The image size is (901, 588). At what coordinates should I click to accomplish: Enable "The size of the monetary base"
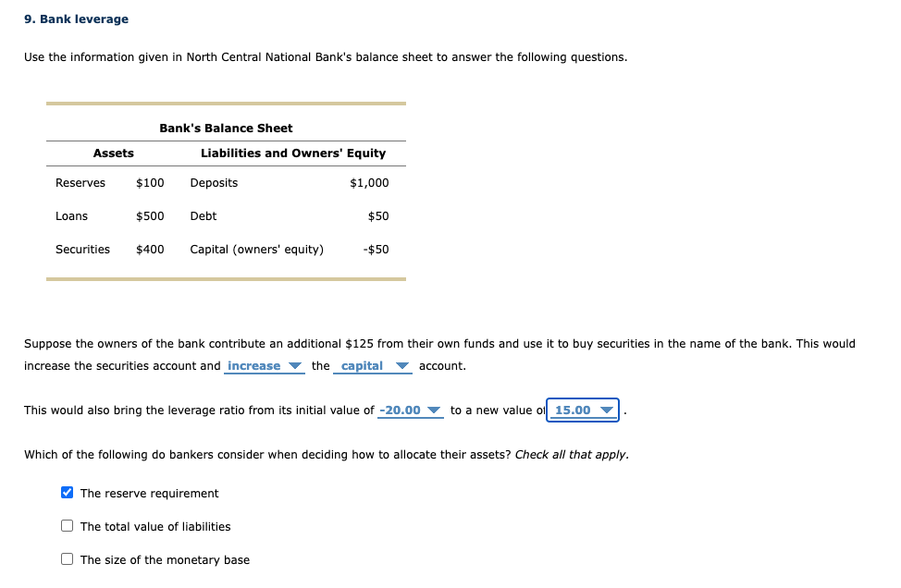coord(67,558)
